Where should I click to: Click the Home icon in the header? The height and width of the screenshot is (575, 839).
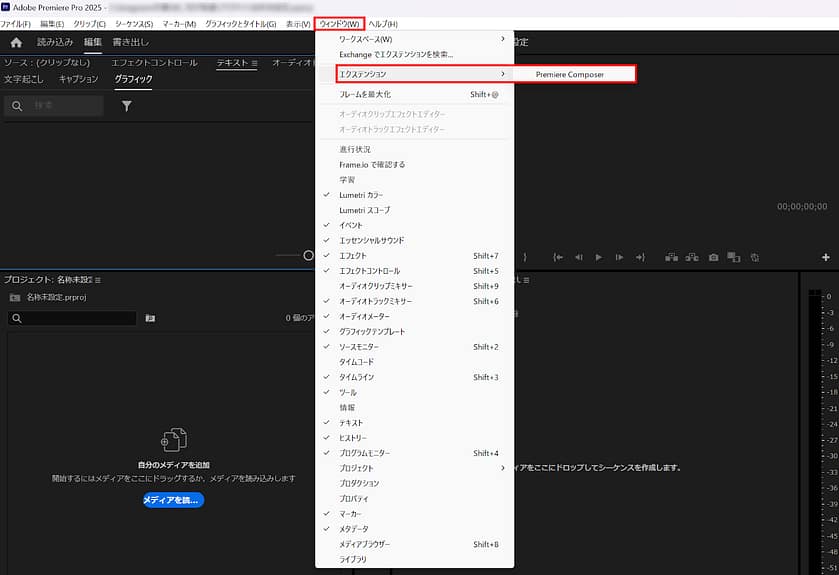[16, 42]
